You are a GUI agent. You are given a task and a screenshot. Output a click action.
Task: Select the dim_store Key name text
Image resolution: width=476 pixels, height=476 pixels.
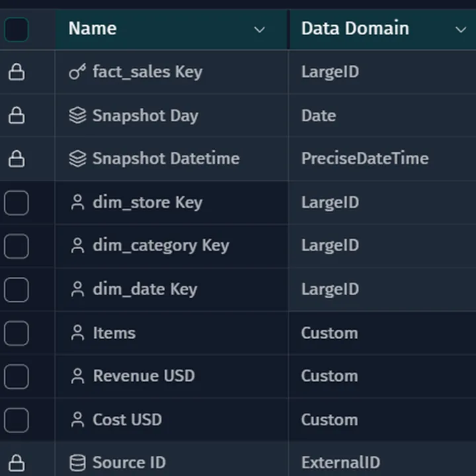pyautogui.click(x=147, y=203)
